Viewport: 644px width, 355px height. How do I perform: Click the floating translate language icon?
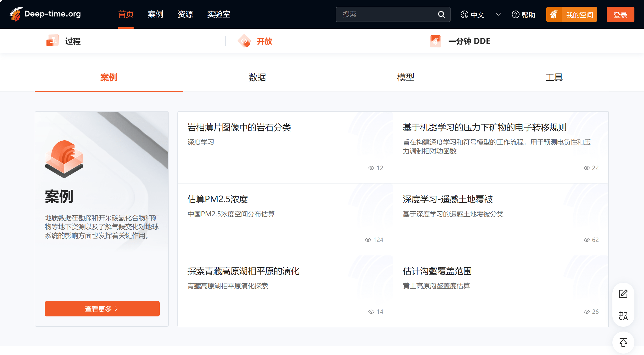pos(623,316)
